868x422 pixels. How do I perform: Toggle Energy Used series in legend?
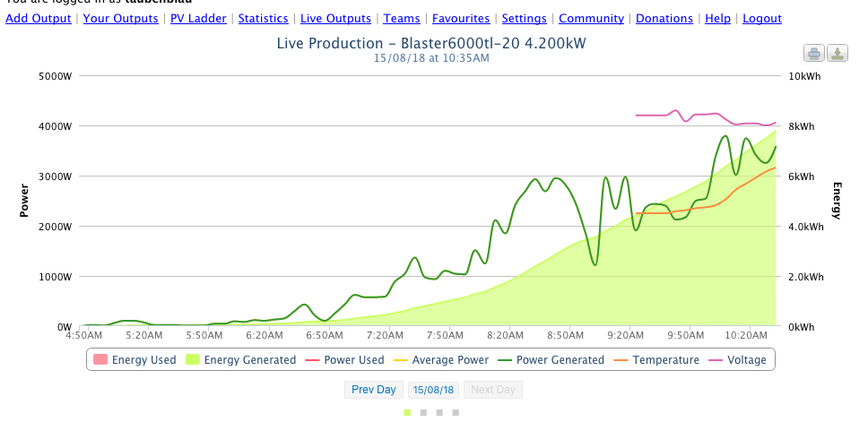pos(135,360)
